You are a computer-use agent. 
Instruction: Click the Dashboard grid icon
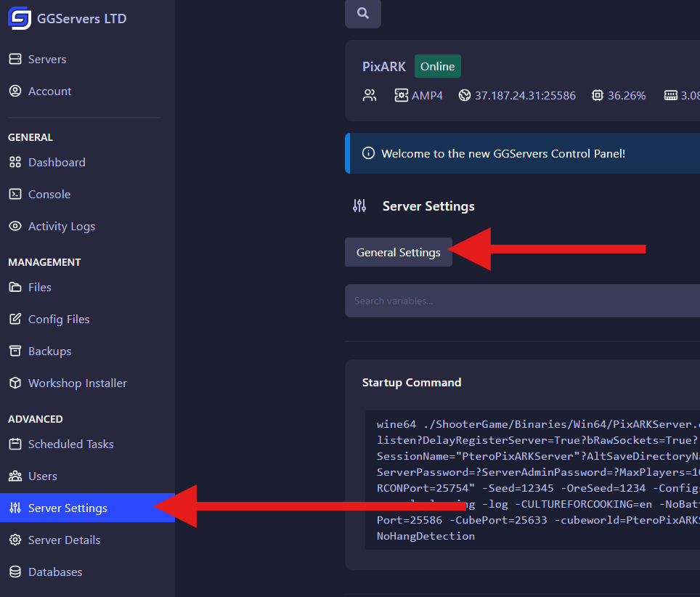point(15,163)
